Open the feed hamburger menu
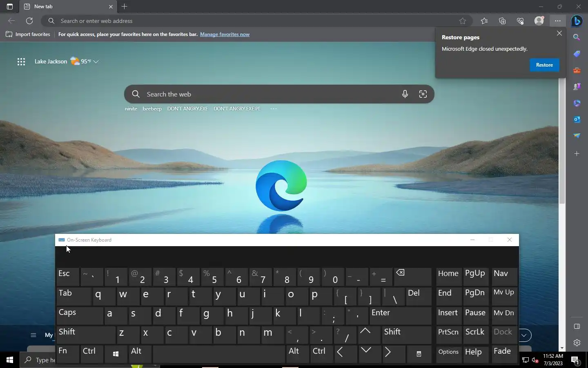Viewport: 588px width, 368px height. (33, 335)
